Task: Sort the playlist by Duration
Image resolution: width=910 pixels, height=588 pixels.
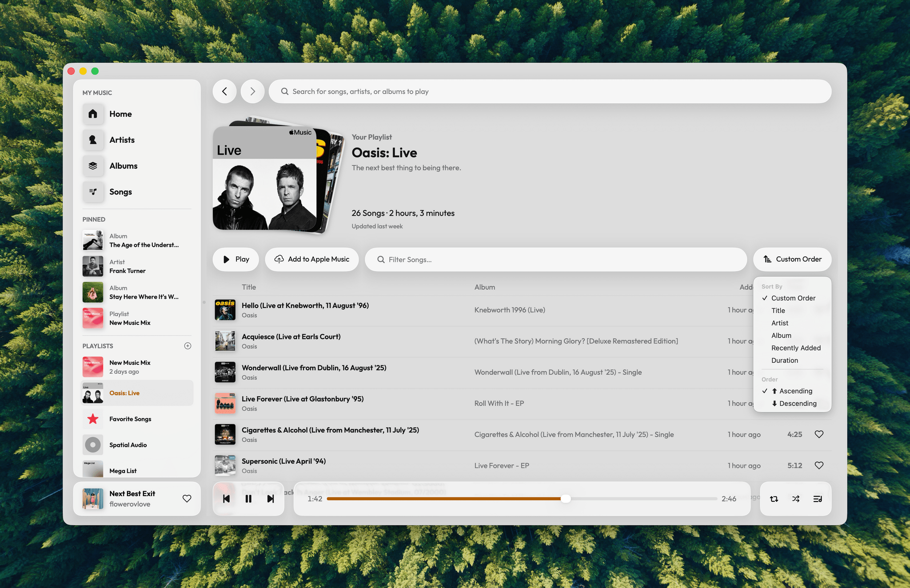Action: 785,360
